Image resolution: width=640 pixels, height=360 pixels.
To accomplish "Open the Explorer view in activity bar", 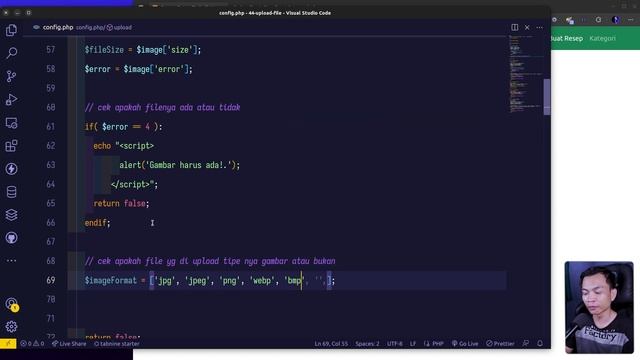I will coord(11,30).
